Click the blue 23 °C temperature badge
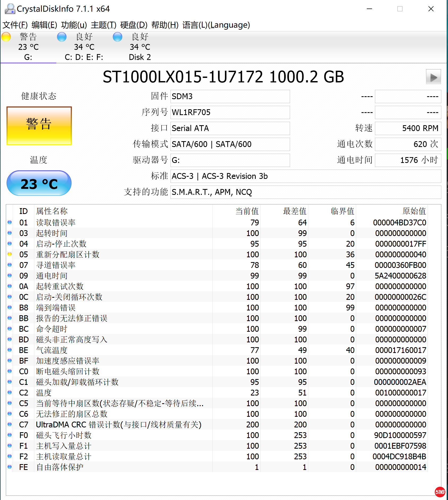Viewport: 448px width, 500px height. (x=39, y=183)
